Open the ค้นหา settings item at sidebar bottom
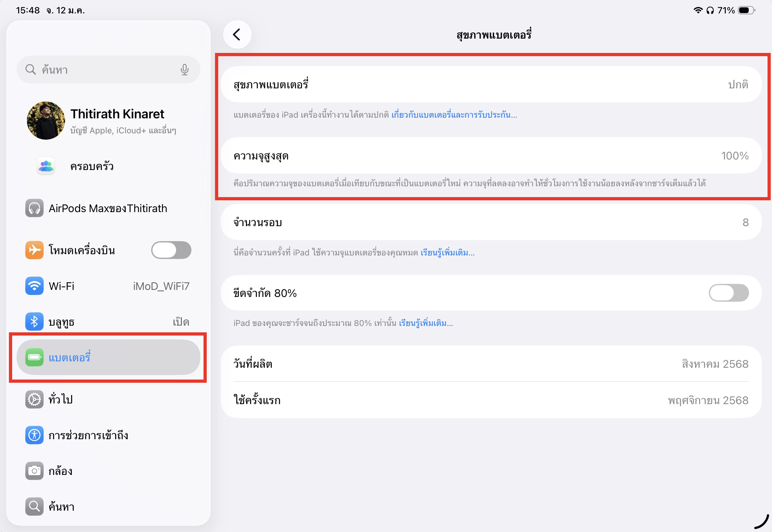This screenshot has height=532, width=772. [x=61, y=507]
